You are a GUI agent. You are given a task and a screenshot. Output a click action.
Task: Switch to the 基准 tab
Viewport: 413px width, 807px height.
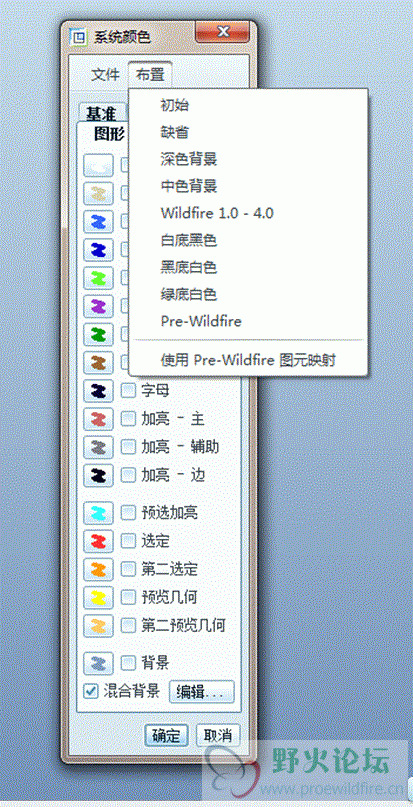(x=103, y=113)
